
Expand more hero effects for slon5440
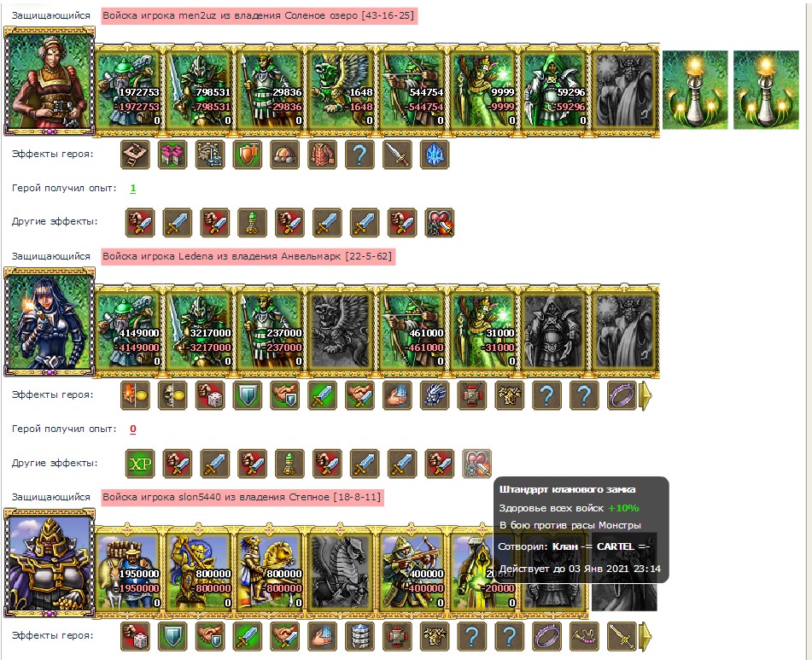[646, 636]
